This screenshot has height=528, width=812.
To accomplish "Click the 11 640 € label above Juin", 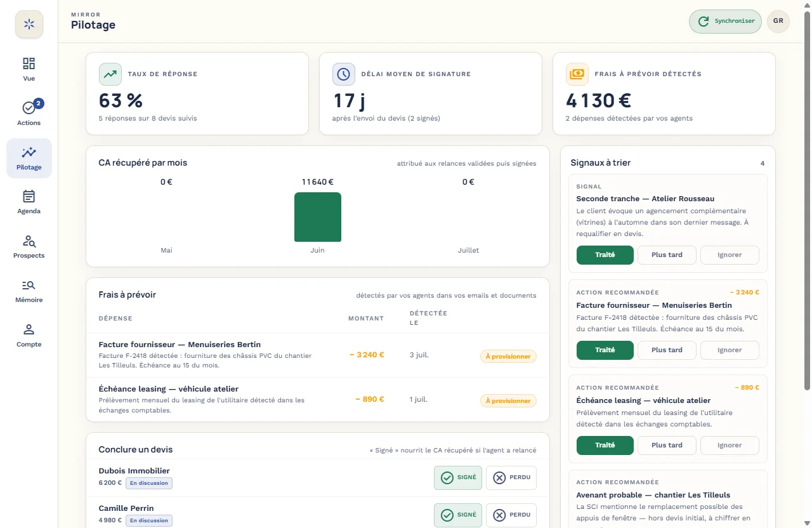I will coord(318,182).
